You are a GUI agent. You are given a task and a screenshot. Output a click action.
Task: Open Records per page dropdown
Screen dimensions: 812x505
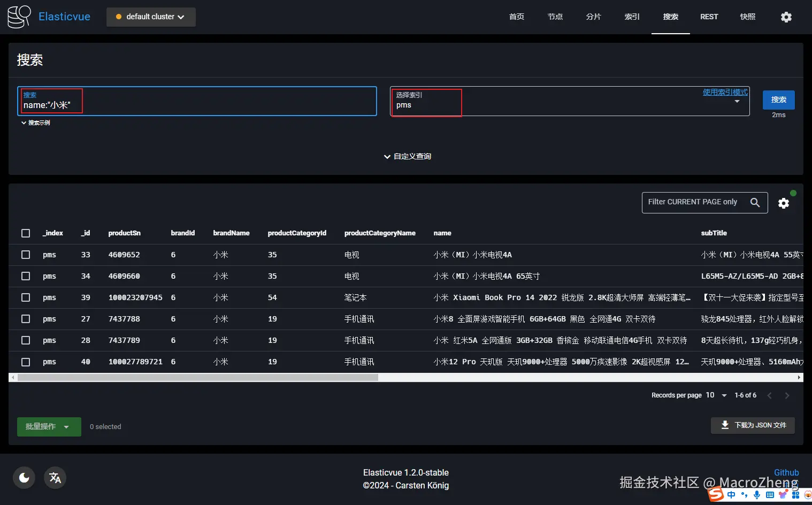coord(716,395)
